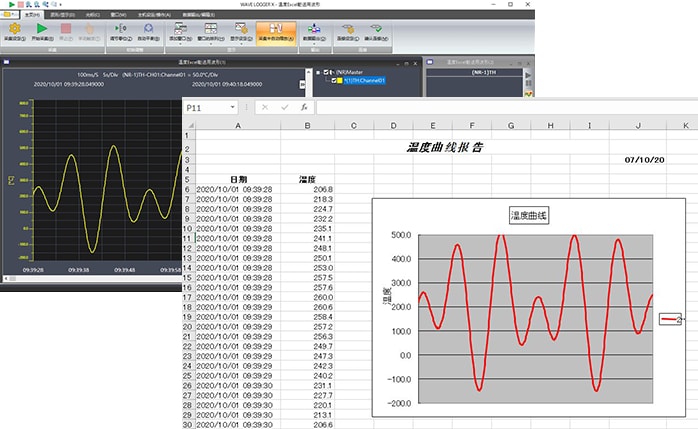Screen dimensions: 698x429
Task: Select column B header in spreadsheet
Action: (x=307, y=125)
